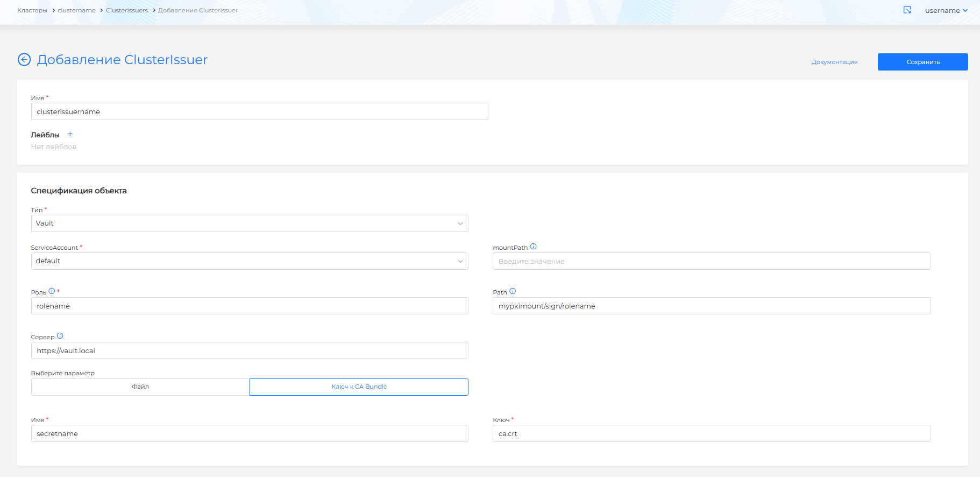Open the username account menu
This screenshot has height=477, width=980.
946,11
